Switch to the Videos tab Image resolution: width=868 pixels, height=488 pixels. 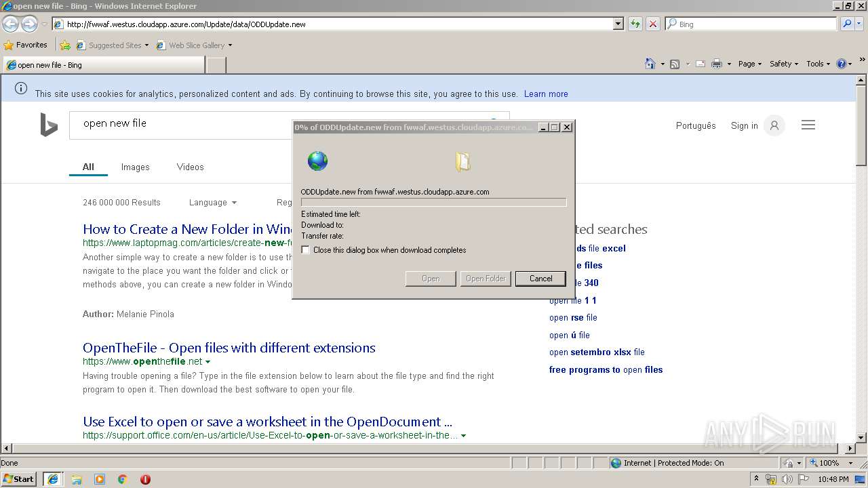click(x=190, y=167)
